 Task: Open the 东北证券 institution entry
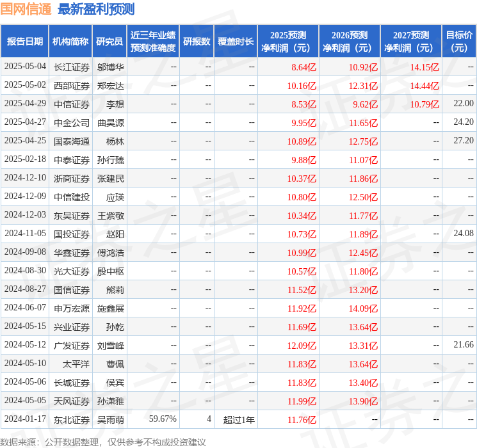coord(72,420)
